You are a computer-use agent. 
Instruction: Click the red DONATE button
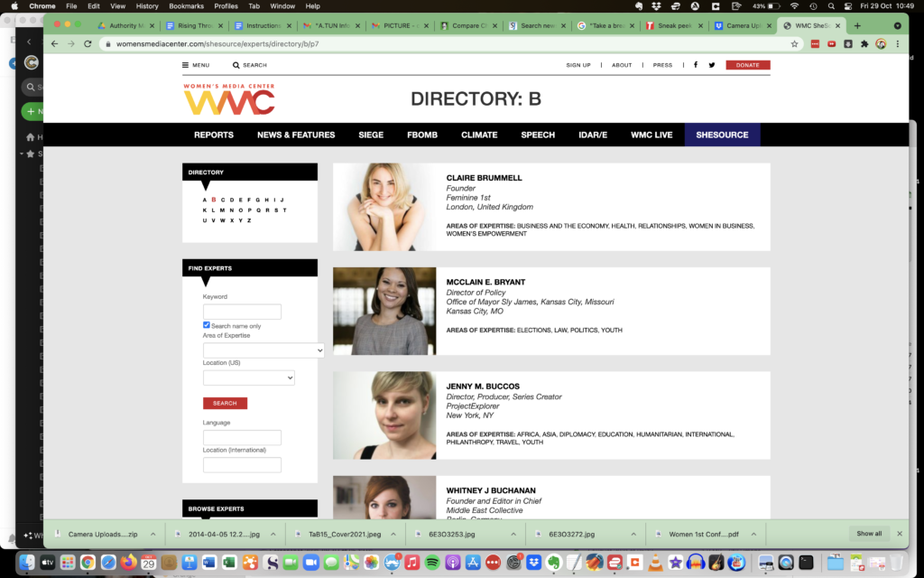click(747, 65)
